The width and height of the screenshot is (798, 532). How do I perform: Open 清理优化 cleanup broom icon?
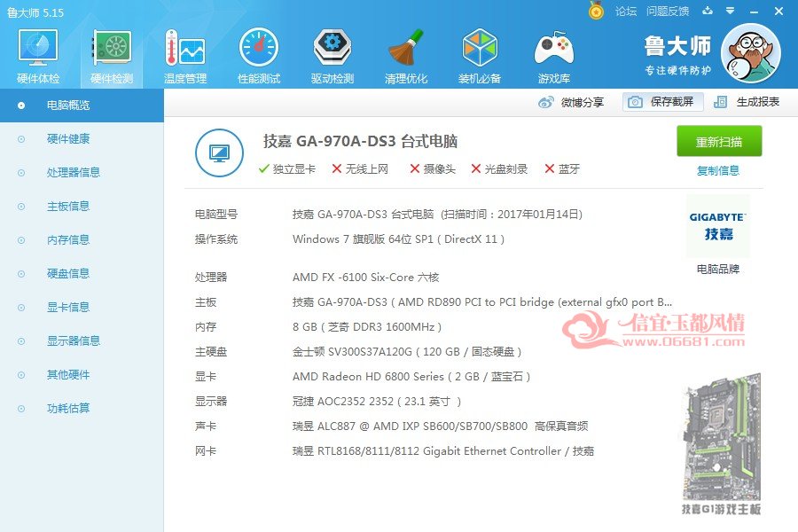[x=405, y=49]
